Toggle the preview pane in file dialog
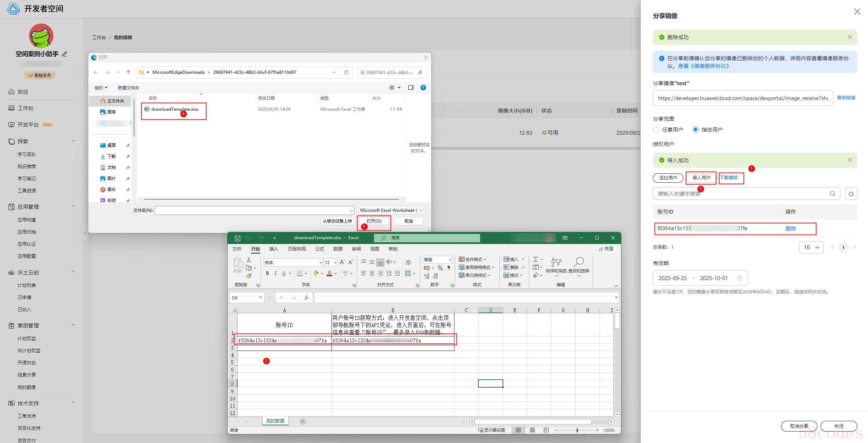This screenshot has height=443, width=868. click(x=410, y=88)
